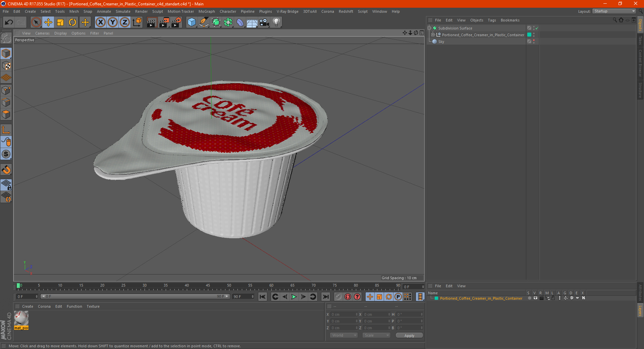The height and width of the screenshot is (349, 644).
Task: Add a Cube primitive object
Action: pos(192,22)
